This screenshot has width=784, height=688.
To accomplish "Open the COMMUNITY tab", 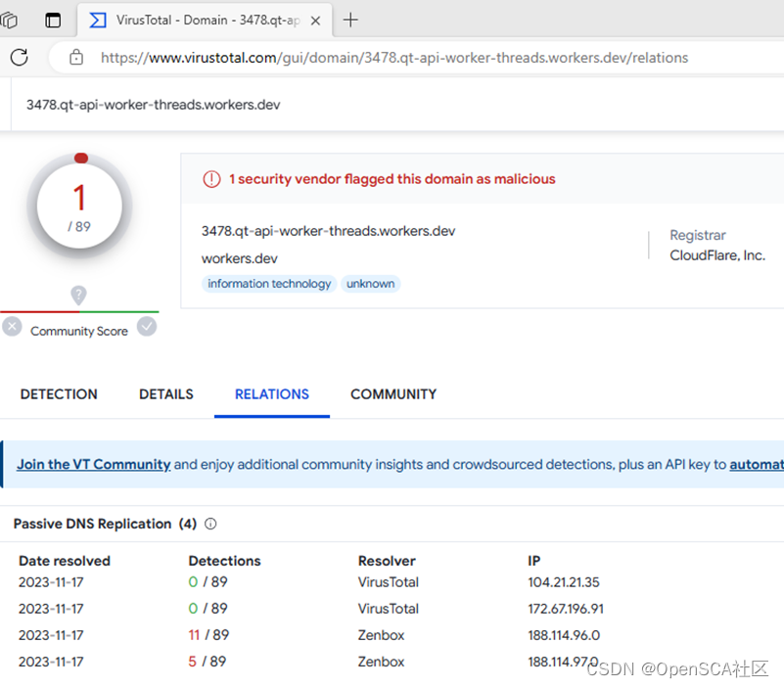I will [393, 394].
